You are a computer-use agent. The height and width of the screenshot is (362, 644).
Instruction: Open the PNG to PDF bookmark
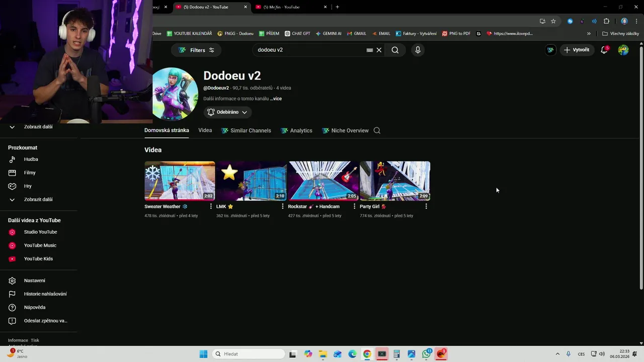456,34
